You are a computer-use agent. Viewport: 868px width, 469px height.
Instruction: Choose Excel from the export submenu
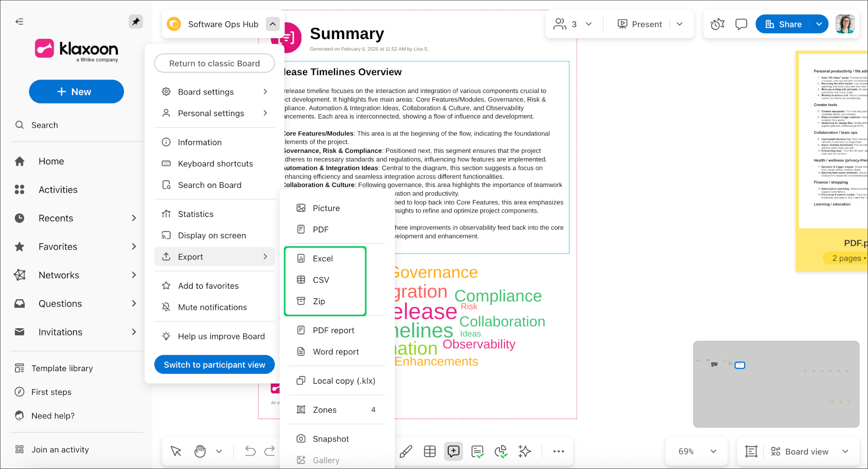(x=323, y=258)
